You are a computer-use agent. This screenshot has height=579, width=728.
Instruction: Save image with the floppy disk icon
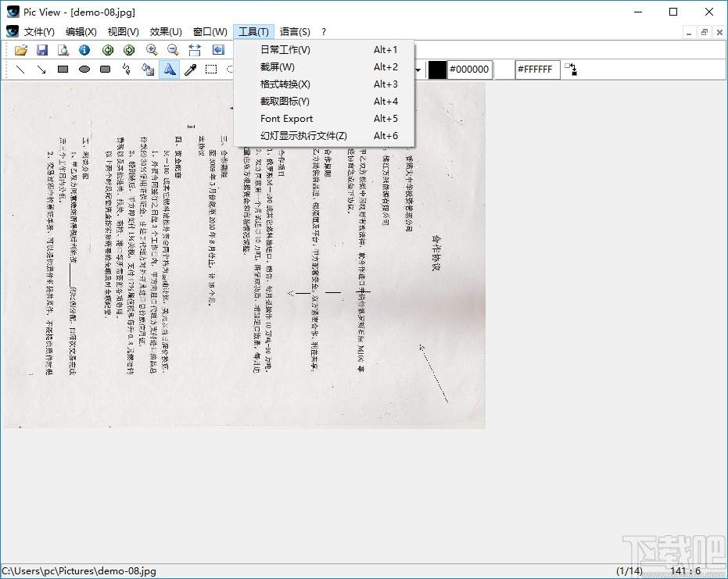coord(42,50)
